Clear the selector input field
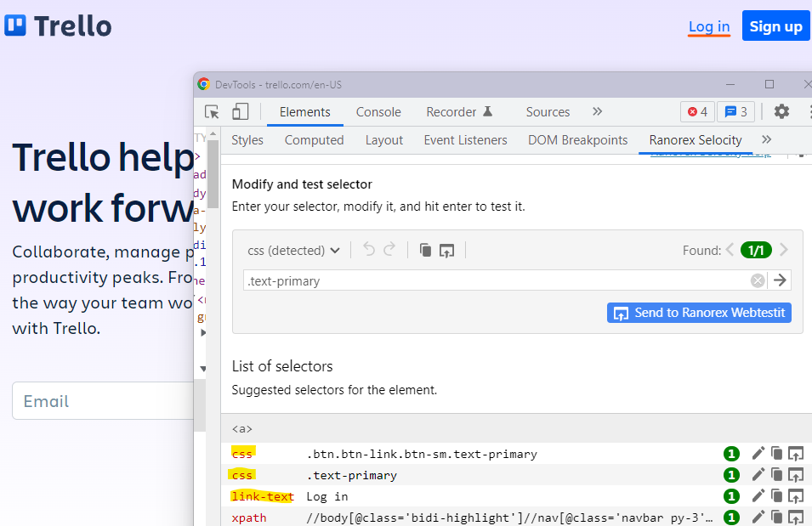Viewport: 812px width, 526px height. click(x=757, y=280)
